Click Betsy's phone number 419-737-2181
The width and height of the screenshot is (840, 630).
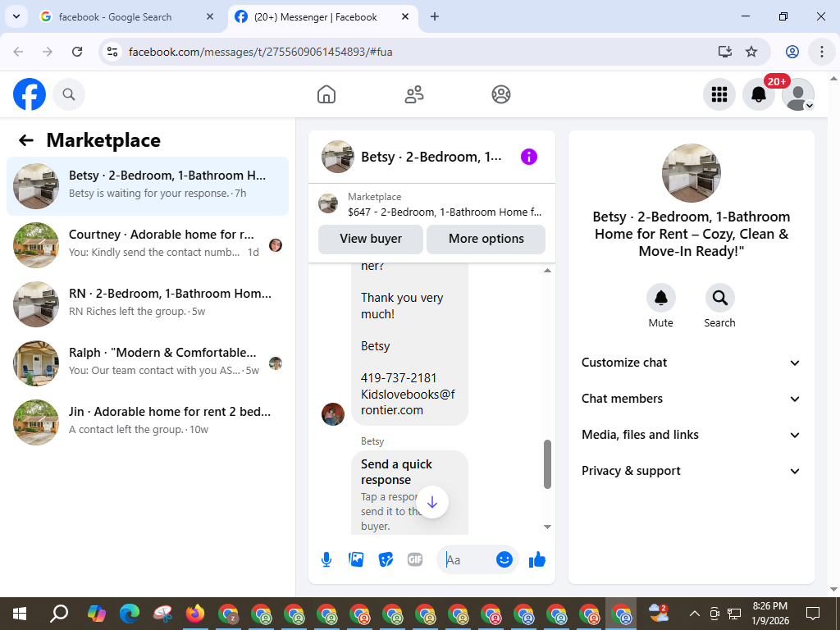coord(399,378)
